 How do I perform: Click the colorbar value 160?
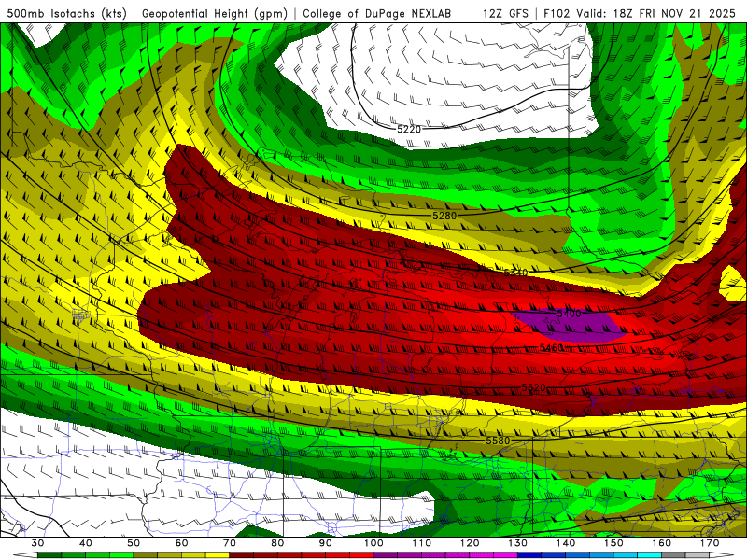point(662,543)
